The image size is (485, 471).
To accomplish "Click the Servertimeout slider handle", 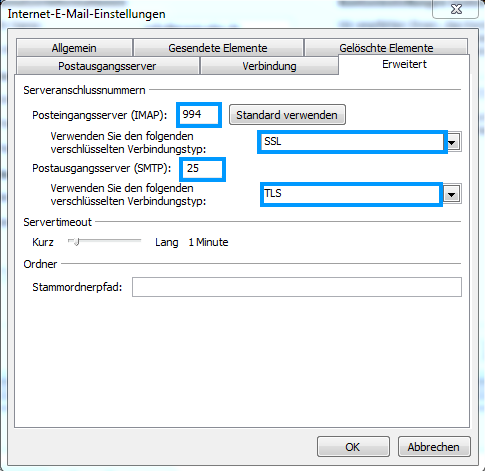I will [x=76, y=241].
